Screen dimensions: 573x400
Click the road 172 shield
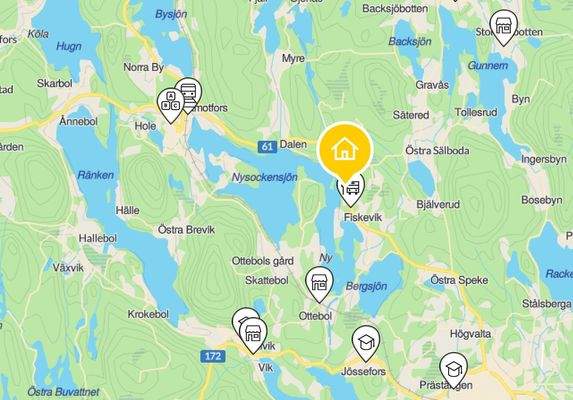tap(213, 356)
